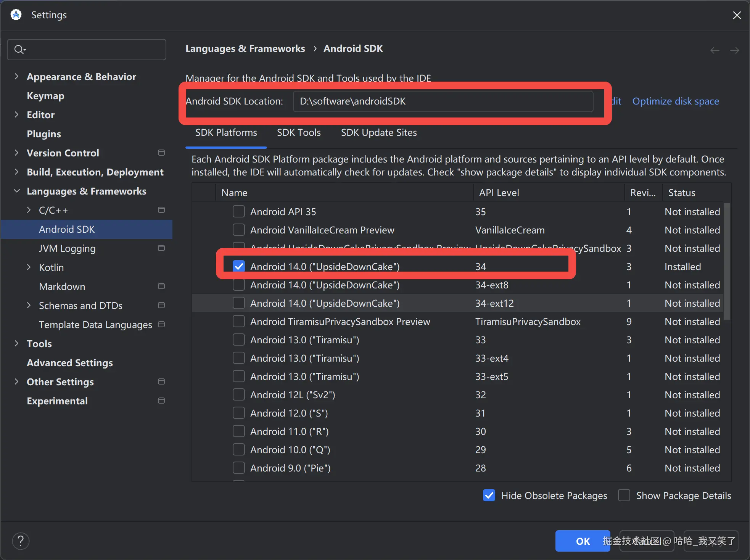Uncheck Hide Obsolete Packages

click(x=489, y=495)
